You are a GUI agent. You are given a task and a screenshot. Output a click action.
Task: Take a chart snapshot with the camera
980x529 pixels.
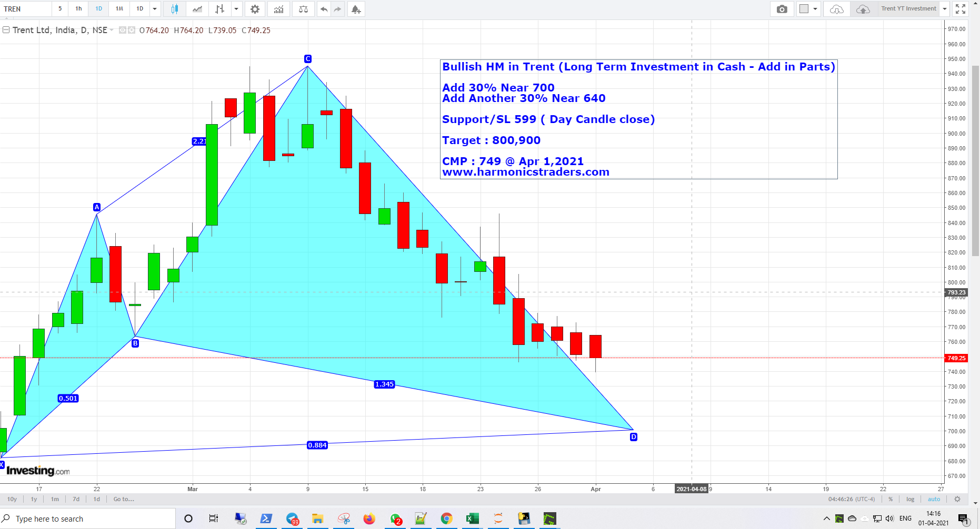(x=782, y=9)
